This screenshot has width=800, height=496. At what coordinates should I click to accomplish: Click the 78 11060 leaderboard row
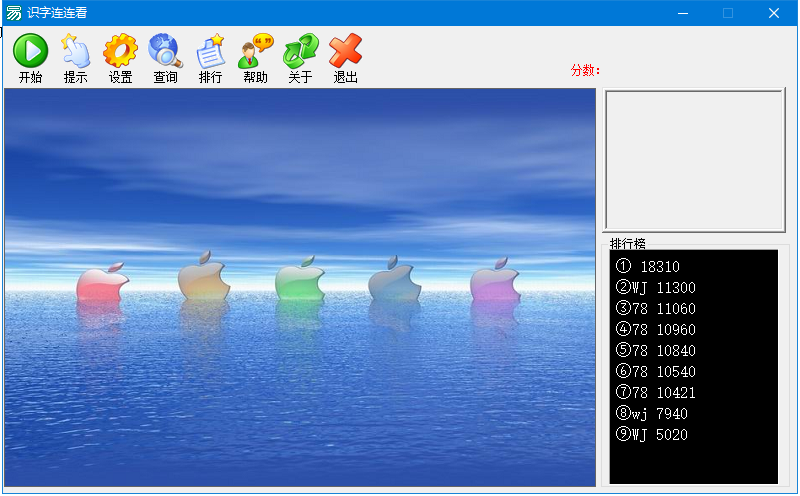pos(656,309)
